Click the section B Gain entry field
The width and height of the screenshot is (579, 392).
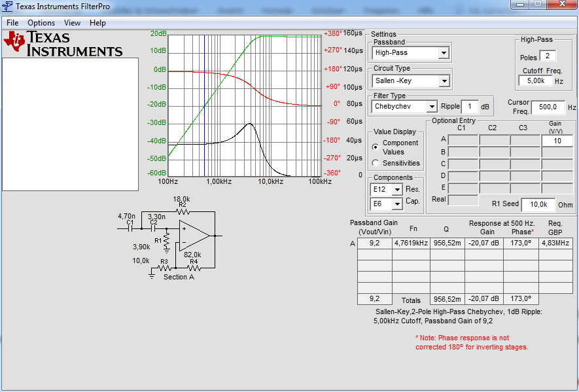click(557, 152)
